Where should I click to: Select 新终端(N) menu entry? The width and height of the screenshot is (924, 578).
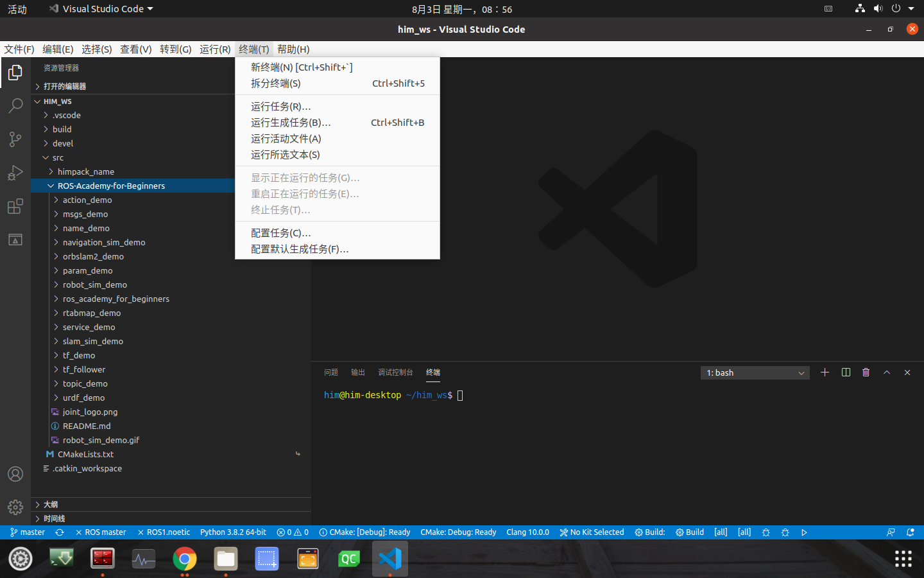coord(338,67)
